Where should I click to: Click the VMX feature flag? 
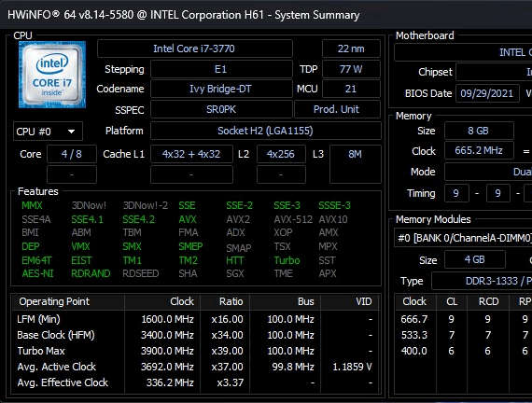click(x=80, y=246)
